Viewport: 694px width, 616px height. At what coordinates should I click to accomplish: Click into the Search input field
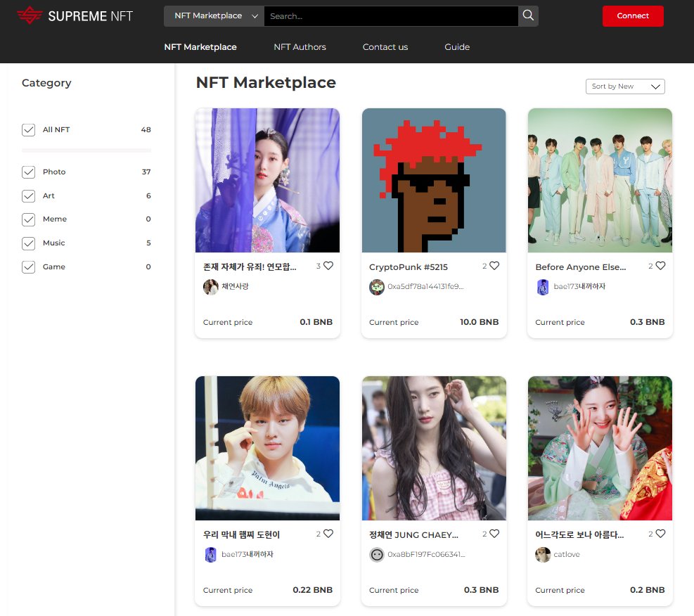pos(391,16)
